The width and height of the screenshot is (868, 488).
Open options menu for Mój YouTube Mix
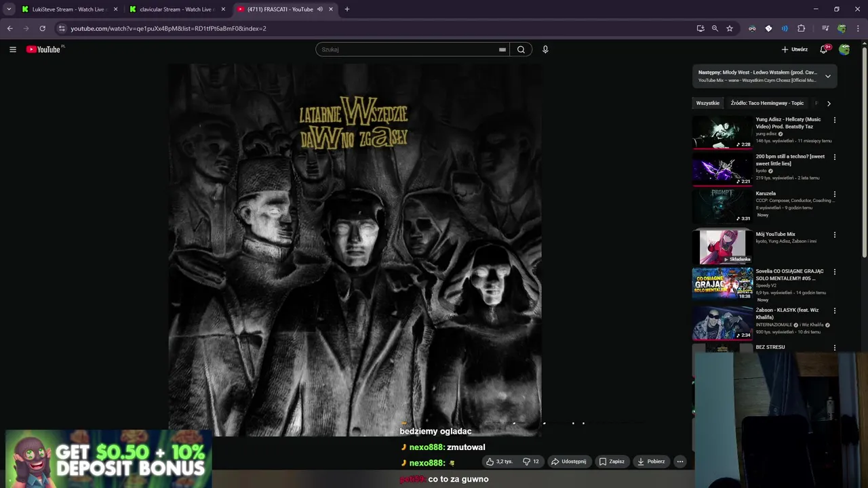pyautogui.click(x=835, y=235)
